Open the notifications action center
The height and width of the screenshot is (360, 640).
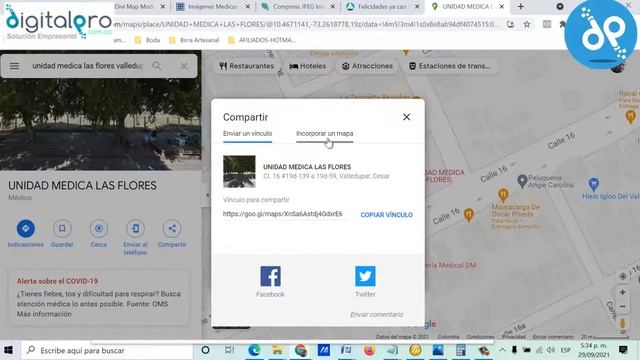[x=623, y=350]
